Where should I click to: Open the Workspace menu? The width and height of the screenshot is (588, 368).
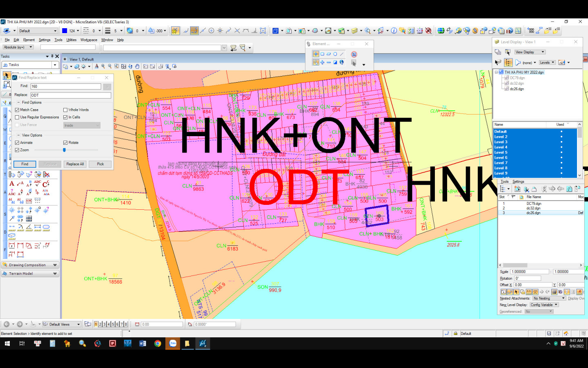pyautogui.click(x=89, y=40)
